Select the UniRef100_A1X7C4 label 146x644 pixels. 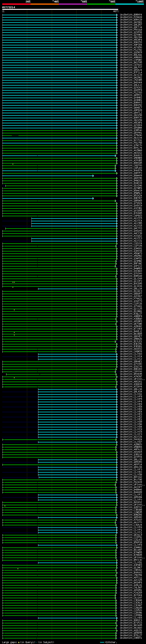(x=131, y=221)
